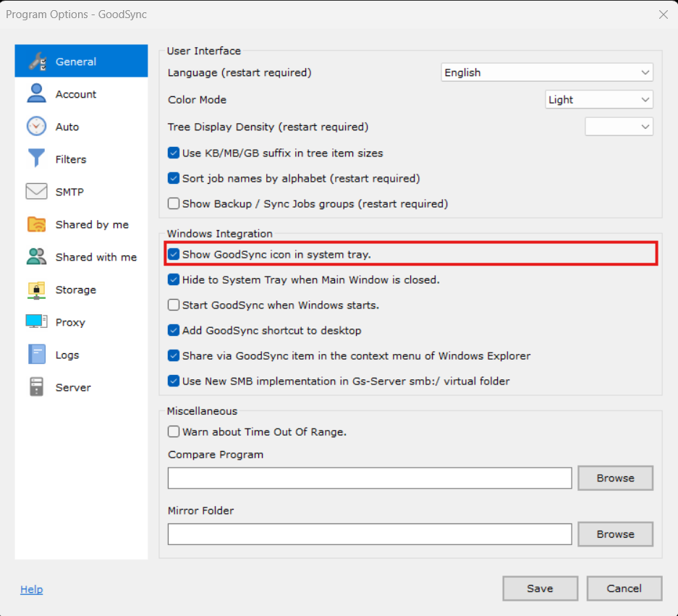Select the Auto clock icon
Screen dimensions: 678x616
click(x=36, y=127)
